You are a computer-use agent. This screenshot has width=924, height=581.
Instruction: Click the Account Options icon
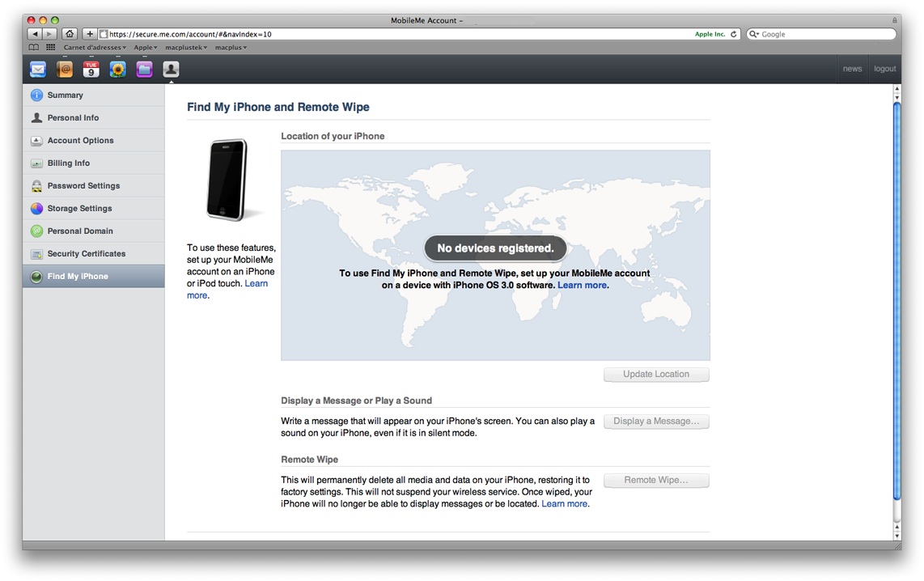[x=36, y=140]
